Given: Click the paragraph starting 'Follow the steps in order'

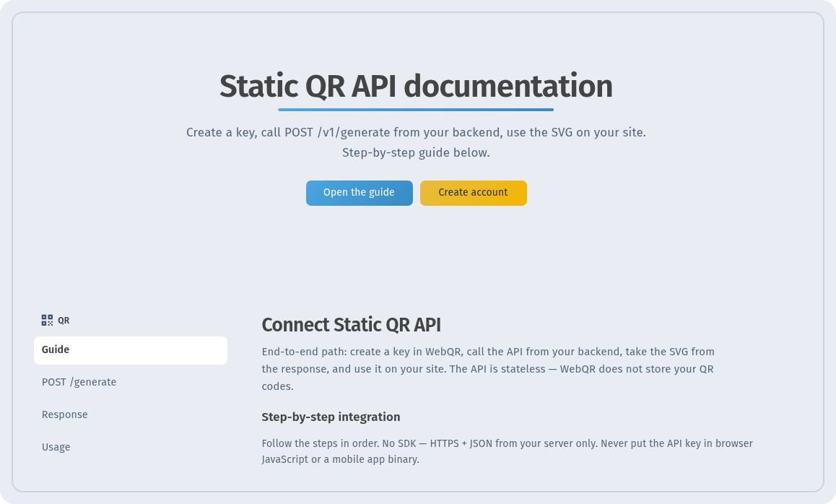Looking at the screenshot, I should point(507,451).
